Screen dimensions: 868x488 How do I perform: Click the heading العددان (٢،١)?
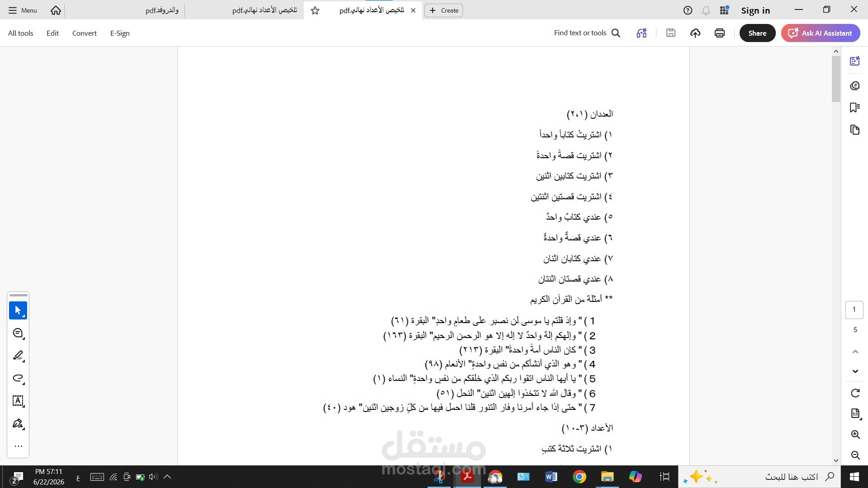pyautogui.click(x=590, y=114)
